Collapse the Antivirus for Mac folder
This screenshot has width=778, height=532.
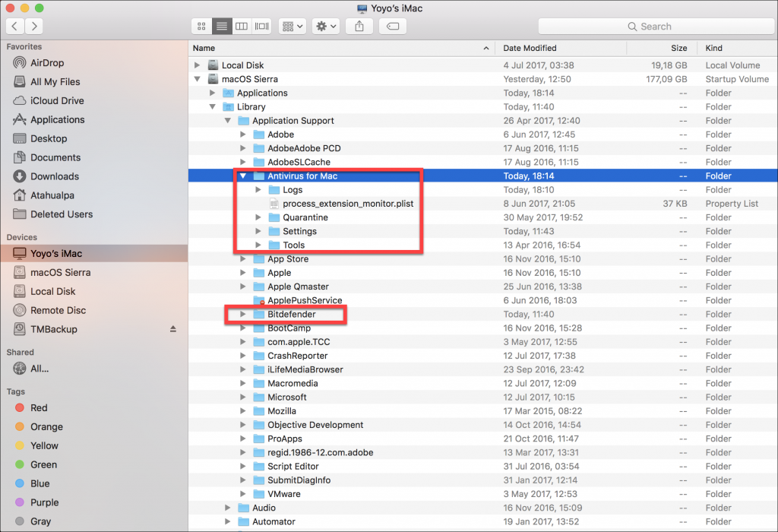tap(243, 176)
